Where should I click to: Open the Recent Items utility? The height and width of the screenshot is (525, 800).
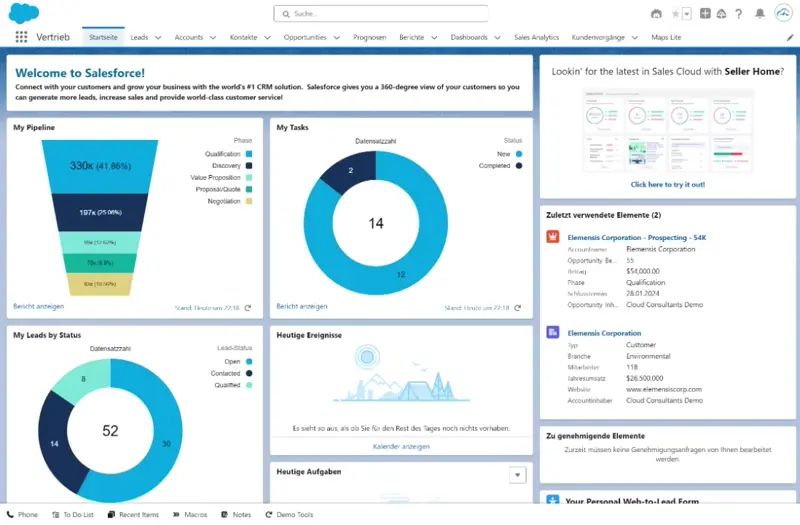pyautogui.click(x=133, y=514)
